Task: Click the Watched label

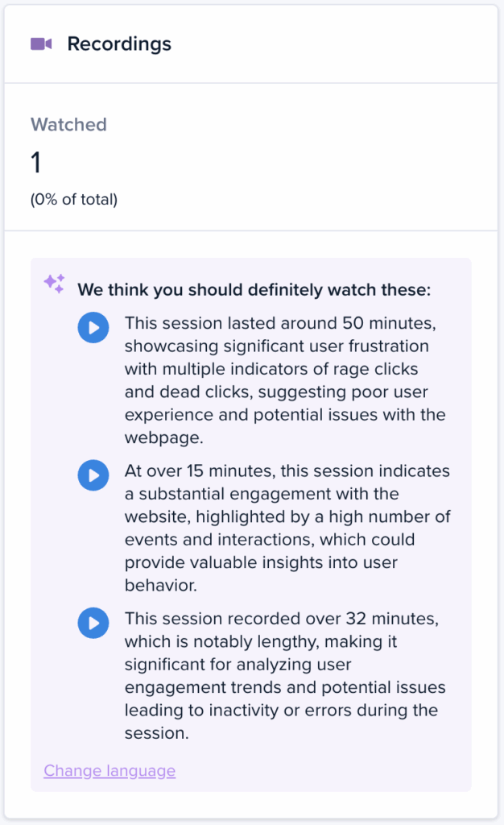Action: 68,125
